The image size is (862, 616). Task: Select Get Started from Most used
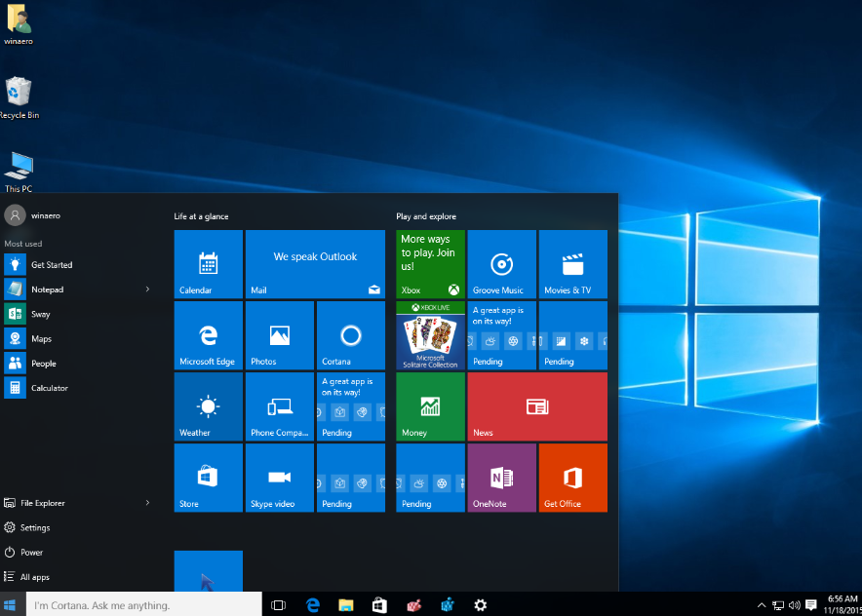pyautogui.click(x=51, y=265)
